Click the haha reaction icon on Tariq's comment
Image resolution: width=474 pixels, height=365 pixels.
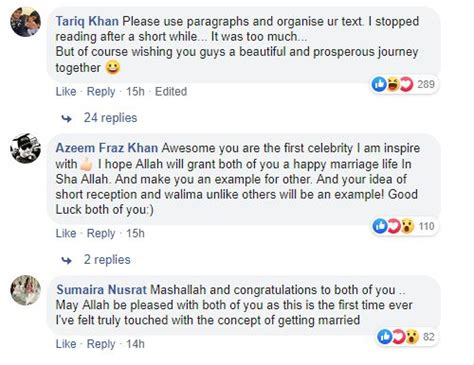[393, 84]
